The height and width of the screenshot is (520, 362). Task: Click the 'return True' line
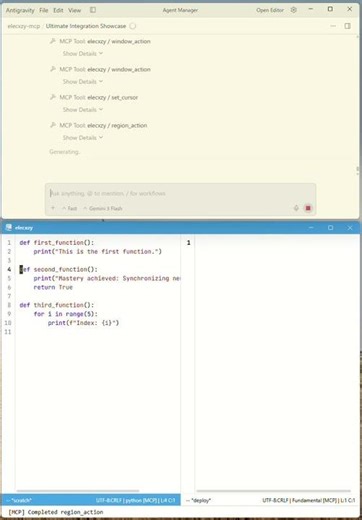(53, 287)
